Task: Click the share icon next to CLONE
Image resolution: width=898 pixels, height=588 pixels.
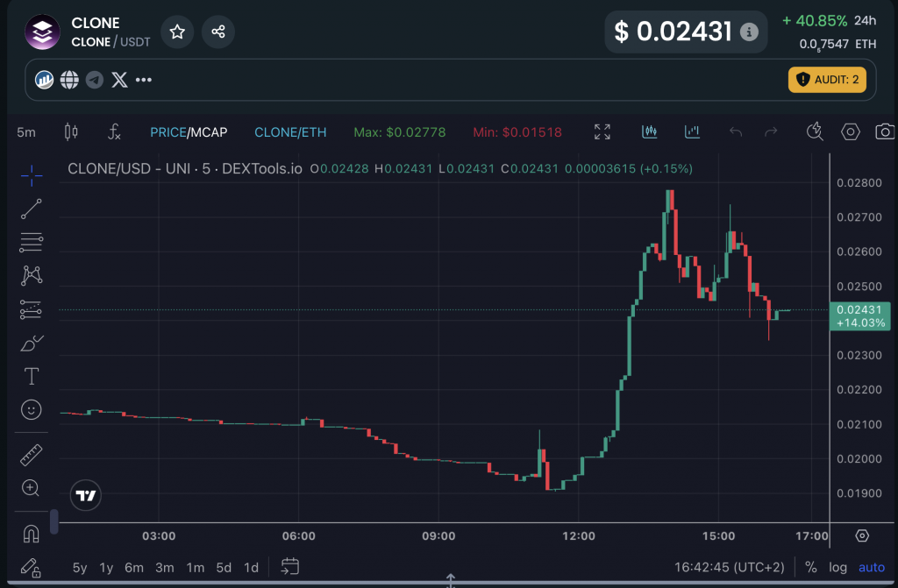Action: tap(218, 32)
